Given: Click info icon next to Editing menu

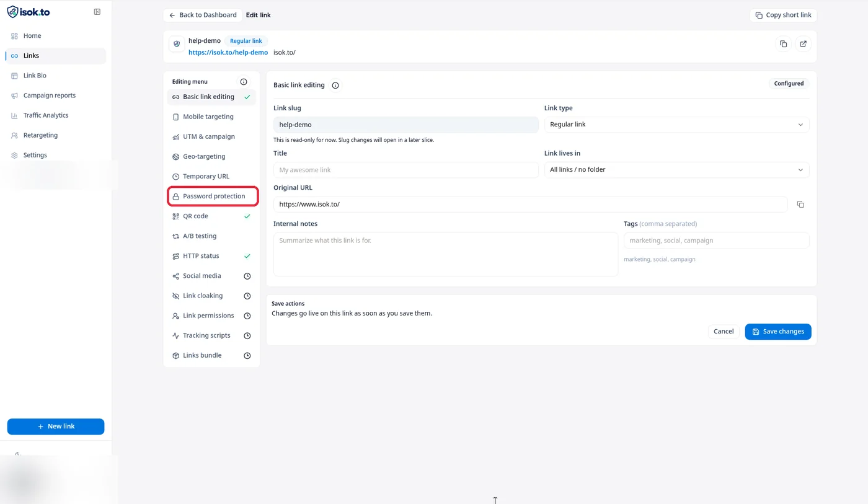Looking at the screenshot, I should pos(244,82).
